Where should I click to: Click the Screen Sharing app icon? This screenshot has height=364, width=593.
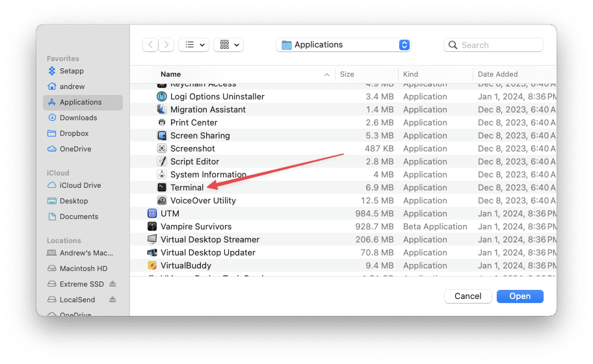[x=161, y=135]
